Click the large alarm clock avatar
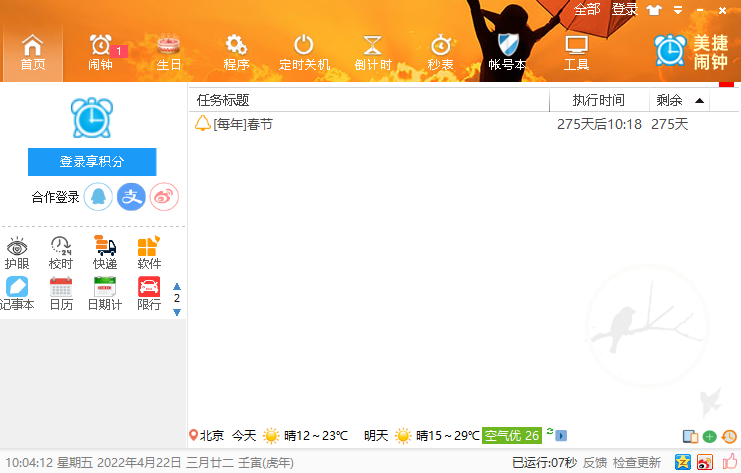Image resolution: width=741 pixels, height=473 pixels. tap(92, 118)
